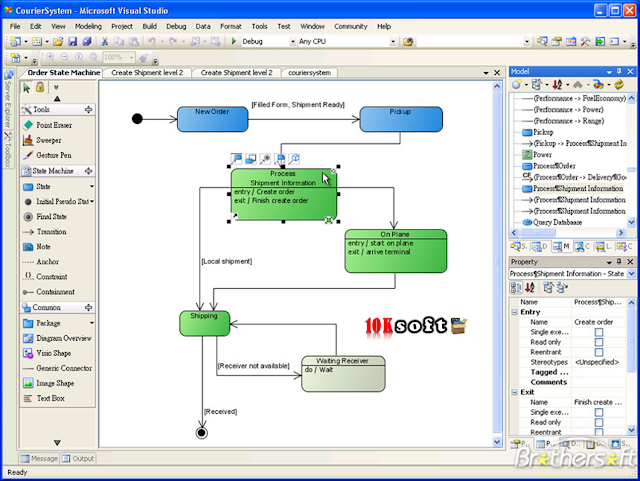The image size is (640, 481).
Task: Collapse the Common toolbox section
Action: pos(88,307)
